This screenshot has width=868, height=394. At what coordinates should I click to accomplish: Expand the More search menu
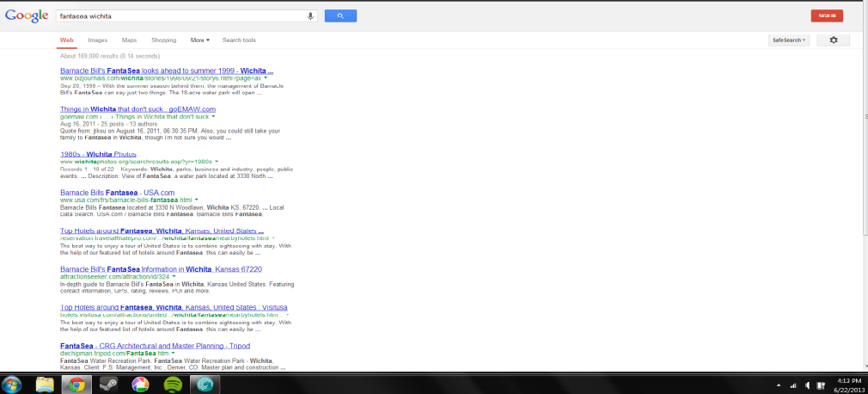pyautogui.click(x=200, y=40)
